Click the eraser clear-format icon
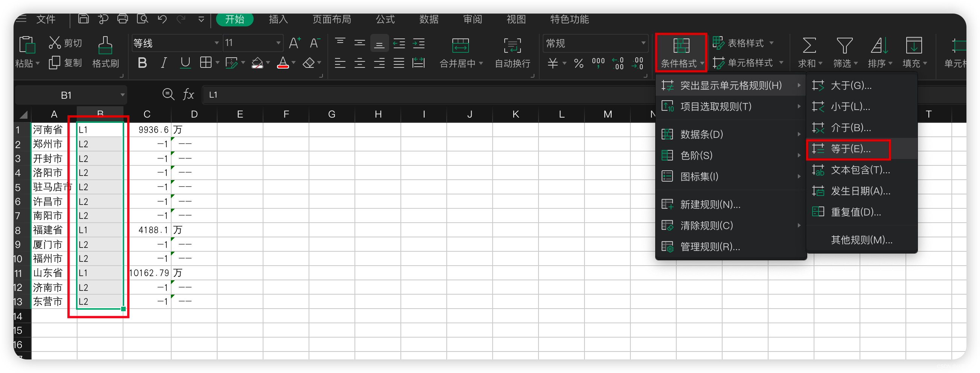 309,63
